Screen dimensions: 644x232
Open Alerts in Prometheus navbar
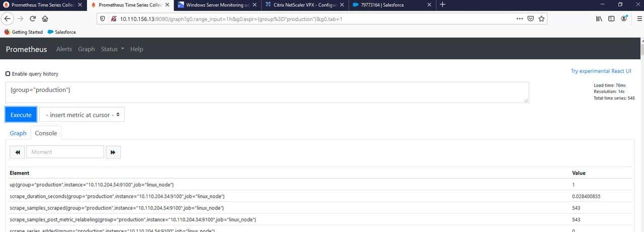coord(64,49)
